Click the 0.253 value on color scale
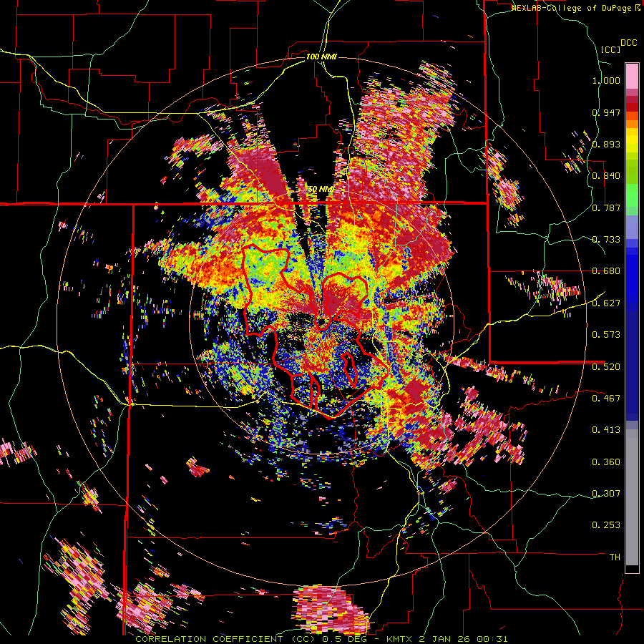 (606, 525)
